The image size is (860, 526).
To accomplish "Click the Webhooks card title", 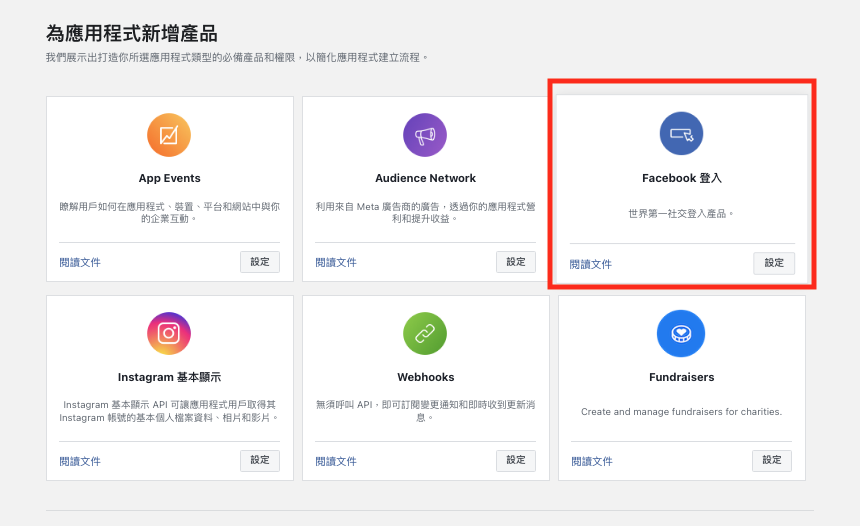I will (426, 377).
